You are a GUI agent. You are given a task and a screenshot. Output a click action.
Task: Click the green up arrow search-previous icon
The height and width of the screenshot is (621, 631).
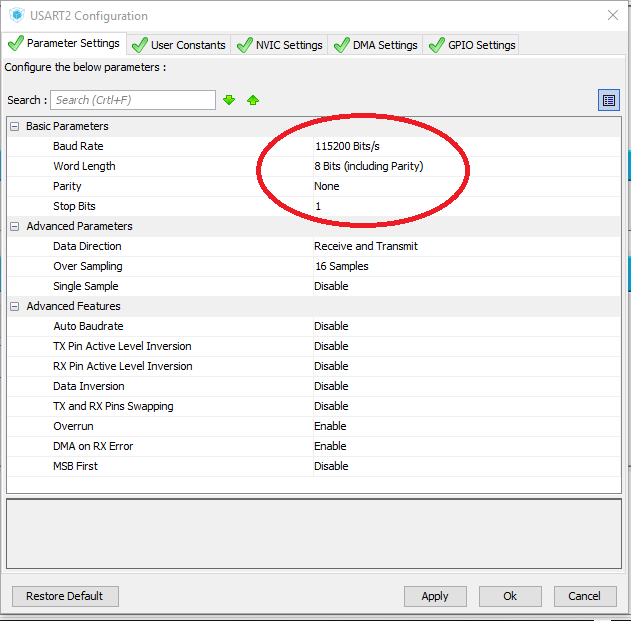[x=253, y=100]
